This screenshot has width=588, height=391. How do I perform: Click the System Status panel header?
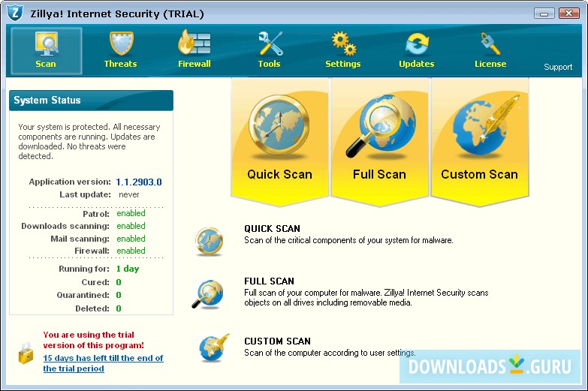(x=91, y=100)
